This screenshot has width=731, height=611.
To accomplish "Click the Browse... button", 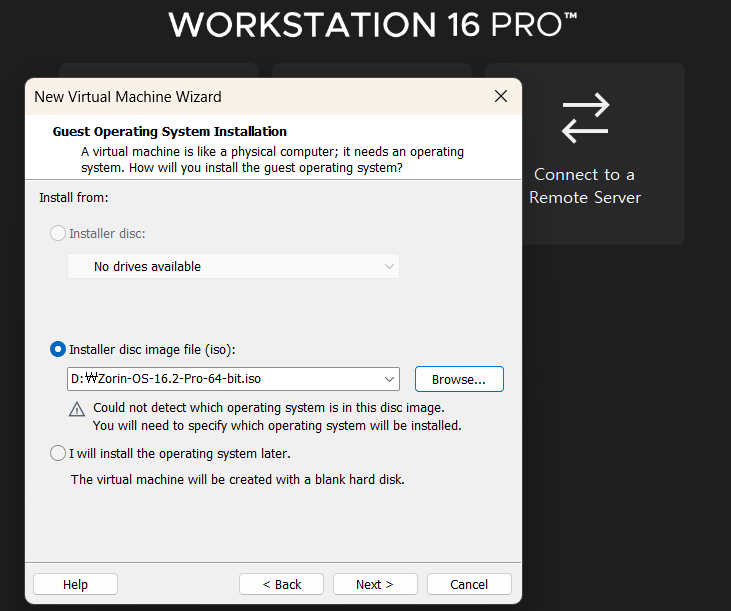I will point(459,379).
